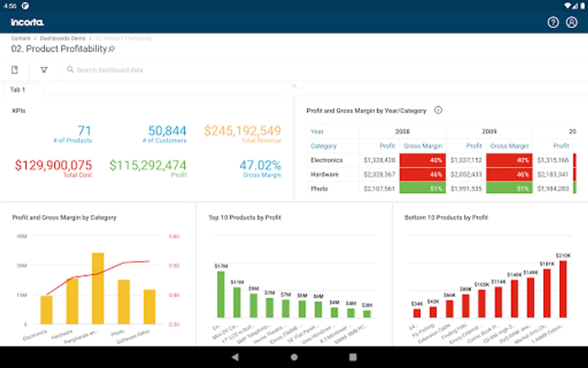Click the $34K red bar in Bottom 10

coord(417,313)
